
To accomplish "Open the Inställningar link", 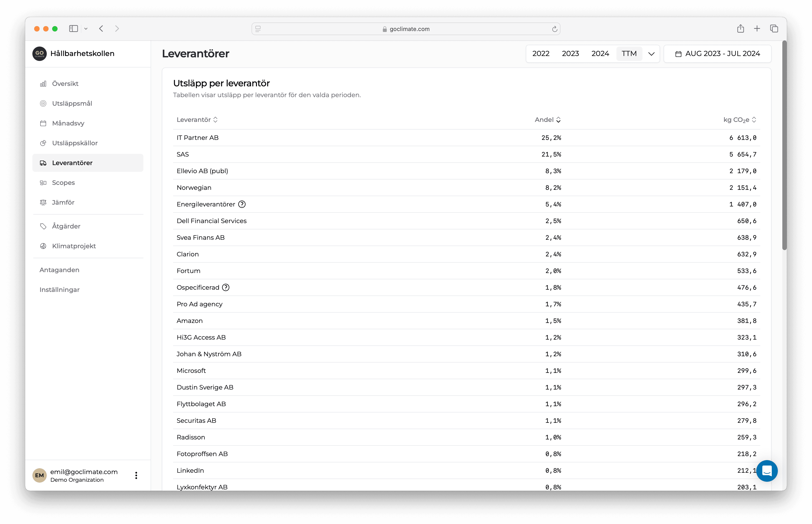I will [x=60, y=290].
